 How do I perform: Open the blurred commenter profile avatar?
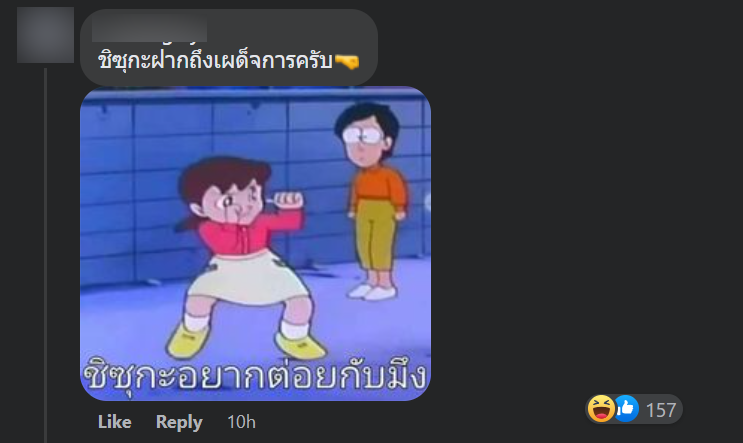point(45,35)
